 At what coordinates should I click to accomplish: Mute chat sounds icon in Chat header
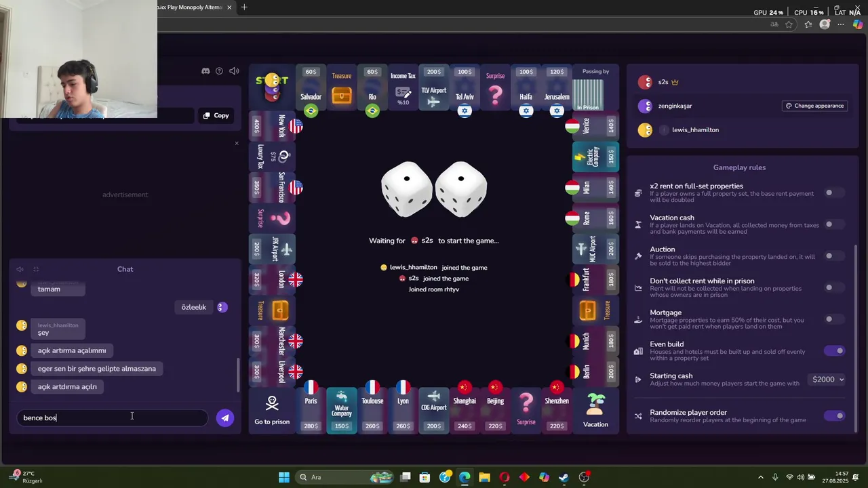coord(20,269)
